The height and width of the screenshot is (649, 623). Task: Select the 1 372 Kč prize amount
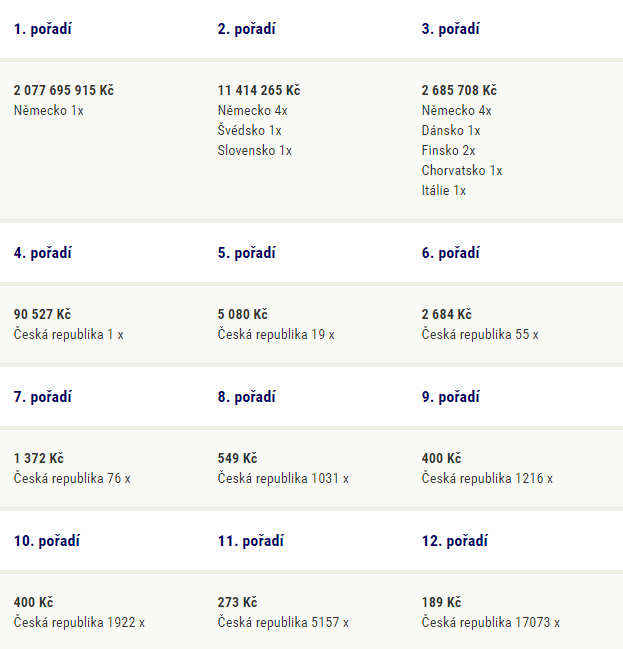[39, 458]
